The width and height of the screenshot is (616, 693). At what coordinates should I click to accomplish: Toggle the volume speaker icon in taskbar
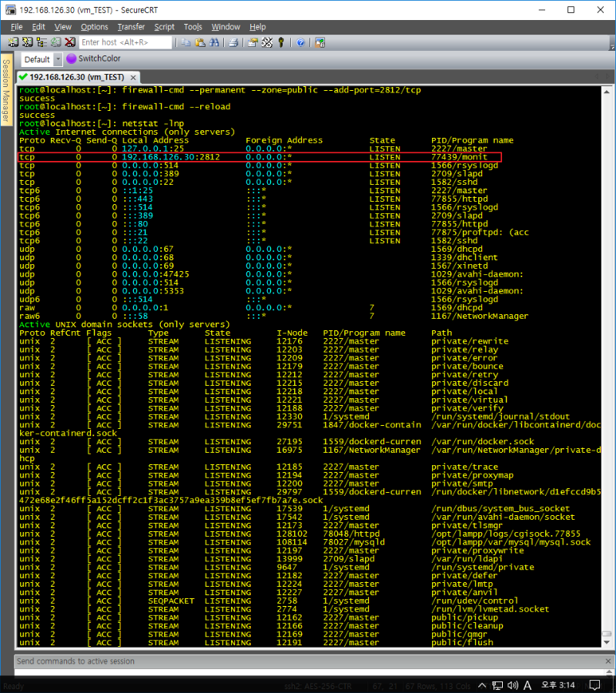pos(512,685)
